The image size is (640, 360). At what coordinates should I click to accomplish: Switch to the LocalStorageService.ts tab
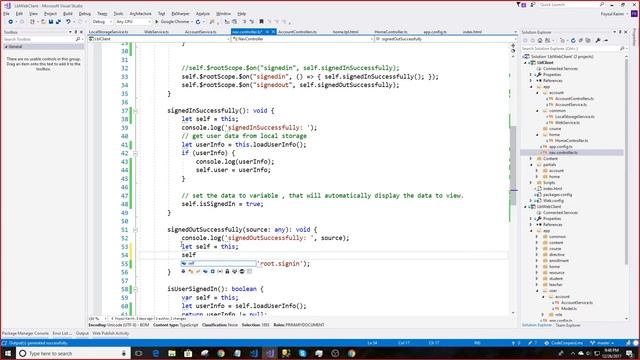[109, 32]
